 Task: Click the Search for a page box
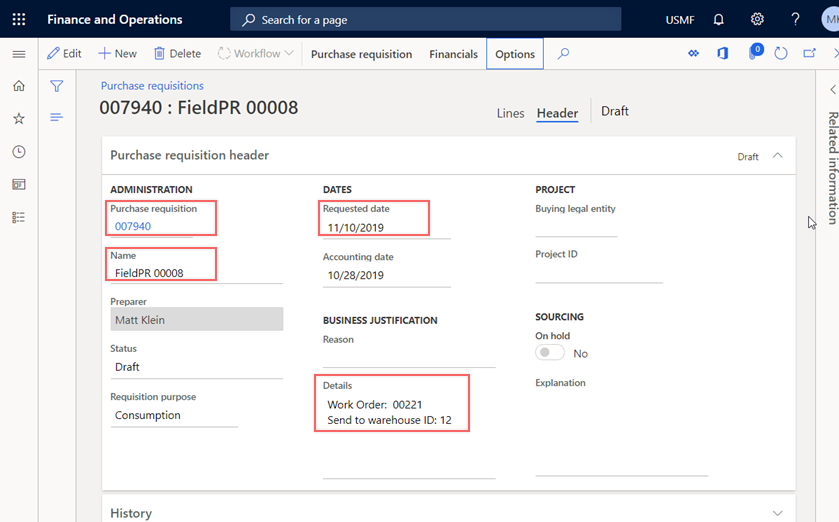point(425,19)
